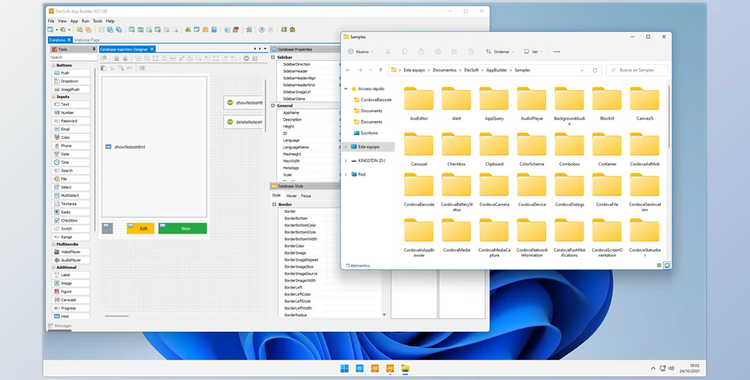This screenshot has height=380, width=750.
Task: Open the address bar history dropdown
Action: pos(582,70)
